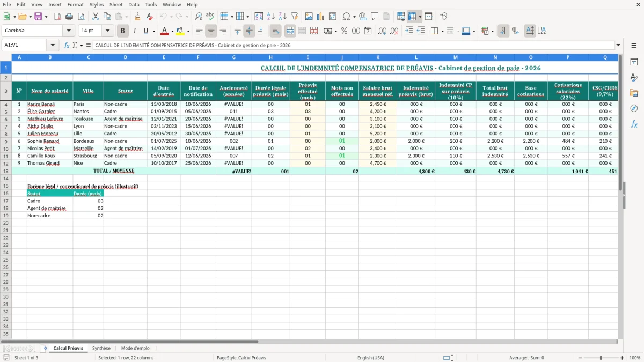The image size is (644, 362).
Task: Select column header K
Action: click(378, 57)
